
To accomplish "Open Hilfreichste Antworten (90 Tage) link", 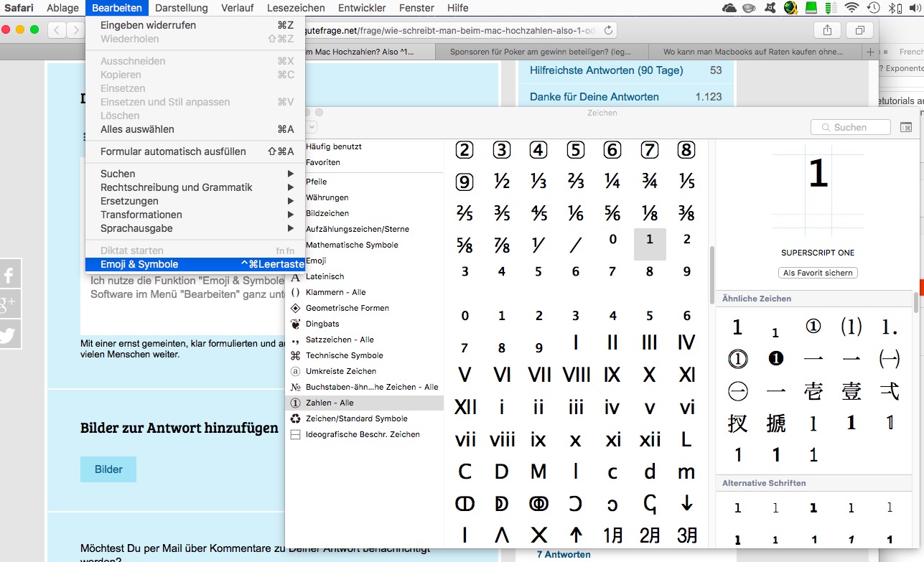I will tap(607, 70).
